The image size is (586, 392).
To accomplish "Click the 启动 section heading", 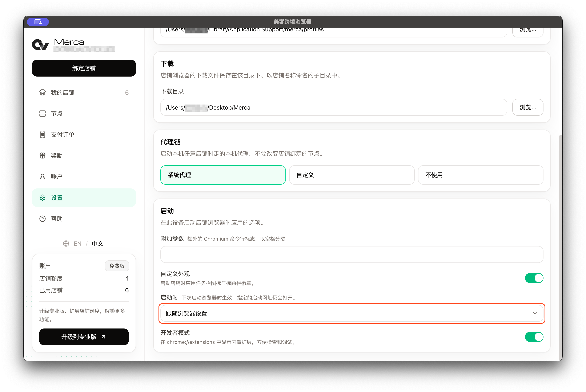I will (167, 211).
